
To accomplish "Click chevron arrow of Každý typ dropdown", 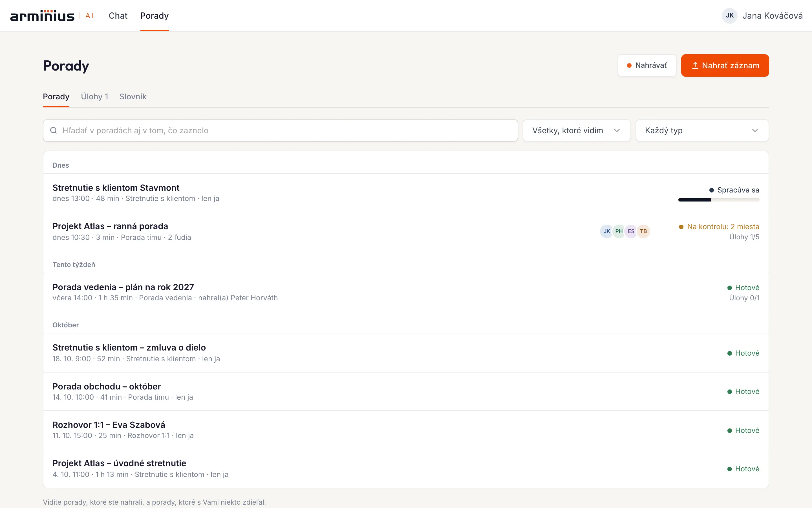I will [x=754, y=130].
